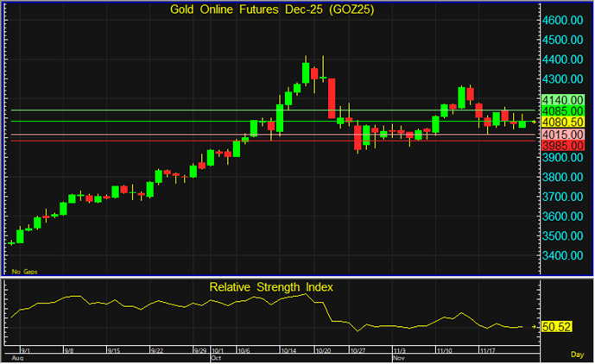Click the 10/14 date on time axis
The width and height of the screenshot is (595, 364).
(x=290, y=350)
